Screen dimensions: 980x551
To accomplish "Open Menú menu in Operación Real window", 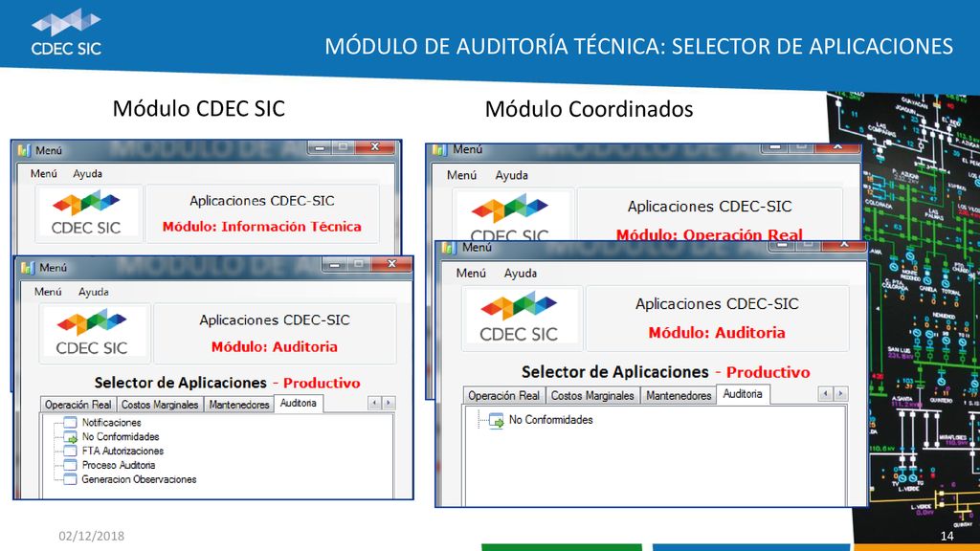I will [x=462, y=176].
